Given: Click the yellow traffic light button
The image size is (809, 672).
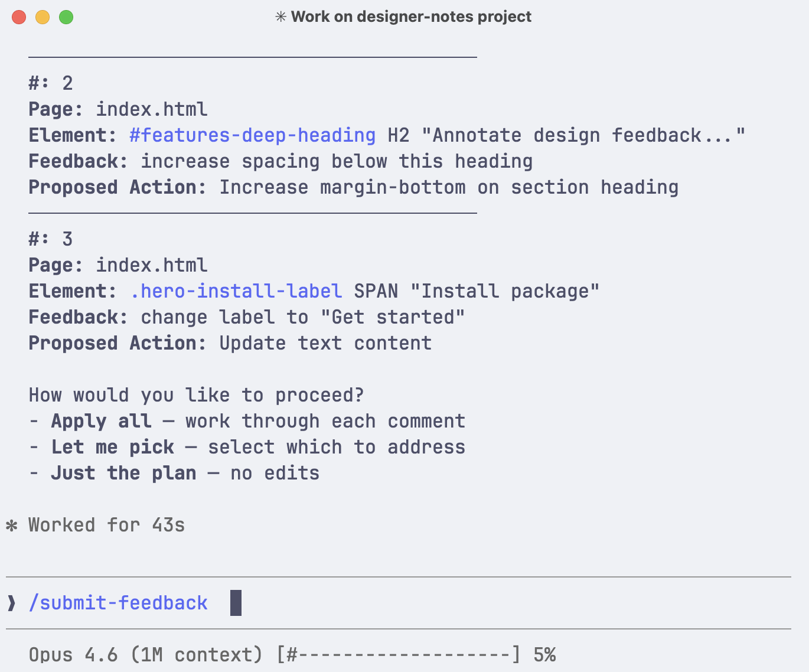Looking at the screenshot, I should point(41,17).
